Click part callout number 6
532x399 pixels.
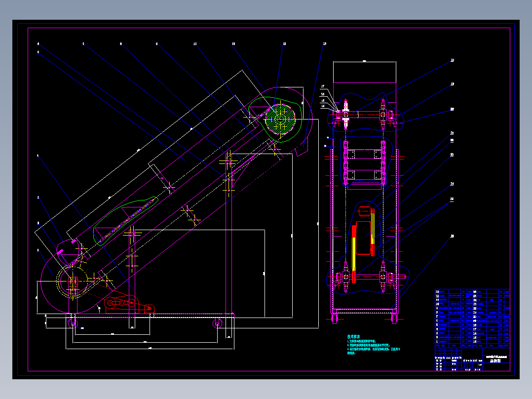38,44
